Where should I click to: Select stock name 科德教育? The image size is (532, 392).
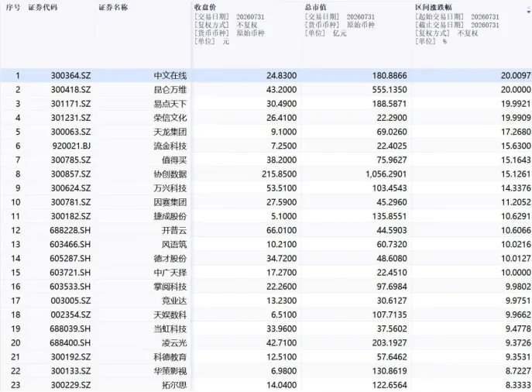pyautogui.click(x=170, y=357)
